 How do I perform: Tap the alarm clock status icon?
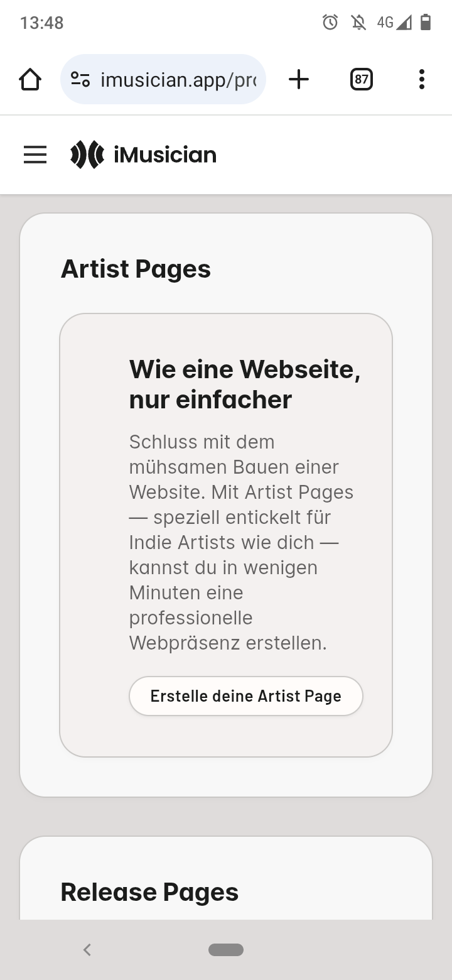click(330, 23)
